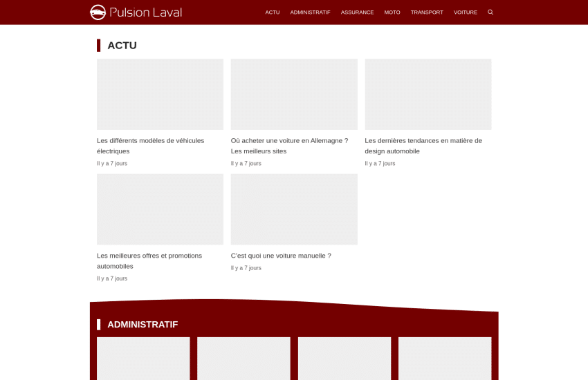Image resolution: width=588 pixels, height=380 pixels.
Task: Navigate to the TRANSPORT section
Action: (x=427, y=12)
